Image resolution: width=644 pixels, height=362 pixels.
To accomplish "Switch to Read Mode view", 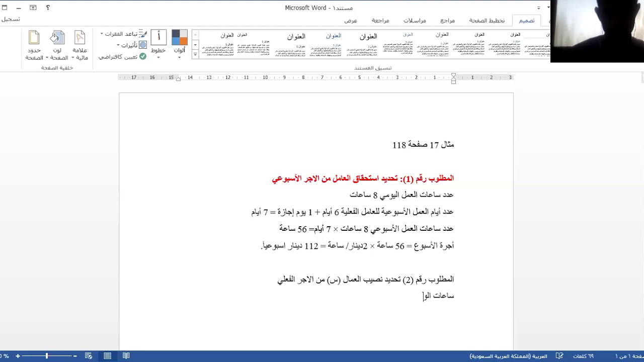I will point(126,356).
